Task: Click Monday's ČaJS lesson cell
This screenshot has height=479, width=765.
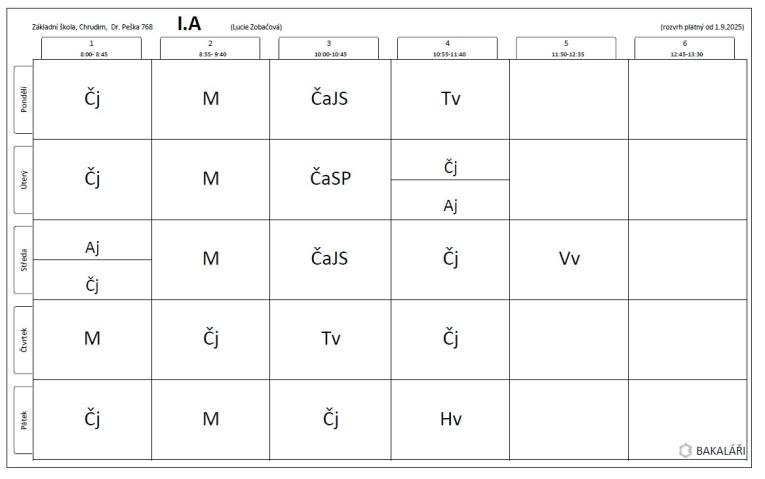Action: (330, 100)
